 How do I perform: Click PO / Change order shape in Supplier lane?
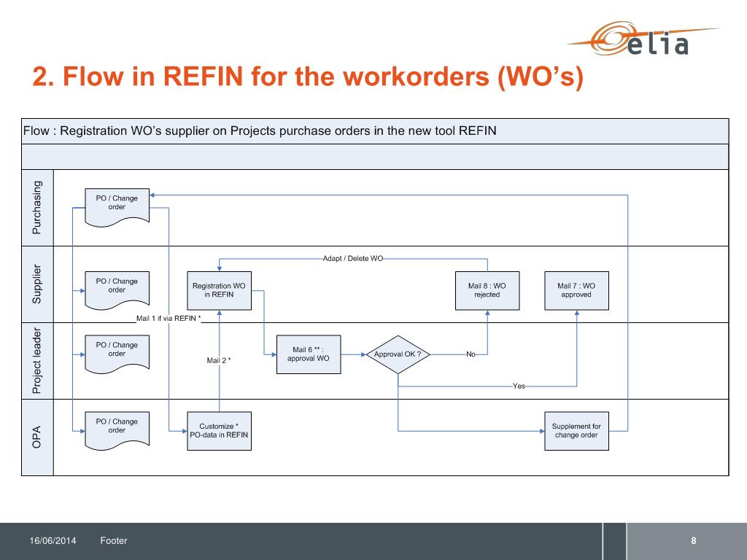coord(117,290)
